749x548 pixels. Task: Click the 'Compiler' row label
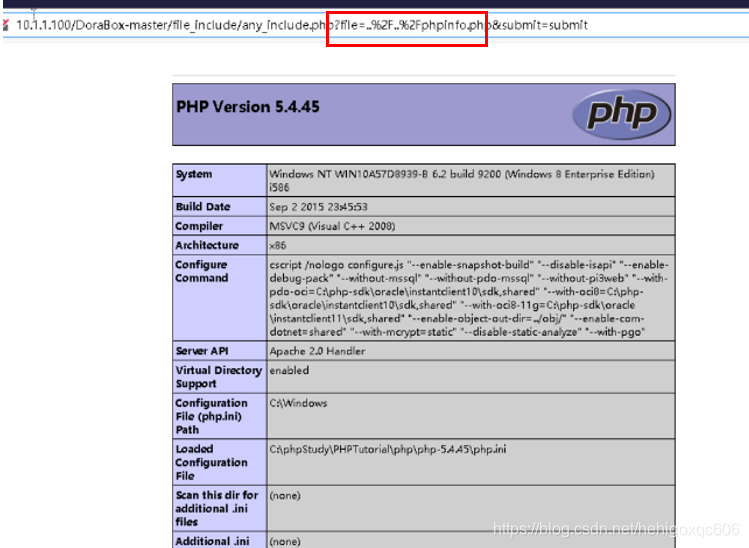click(199, 226)
